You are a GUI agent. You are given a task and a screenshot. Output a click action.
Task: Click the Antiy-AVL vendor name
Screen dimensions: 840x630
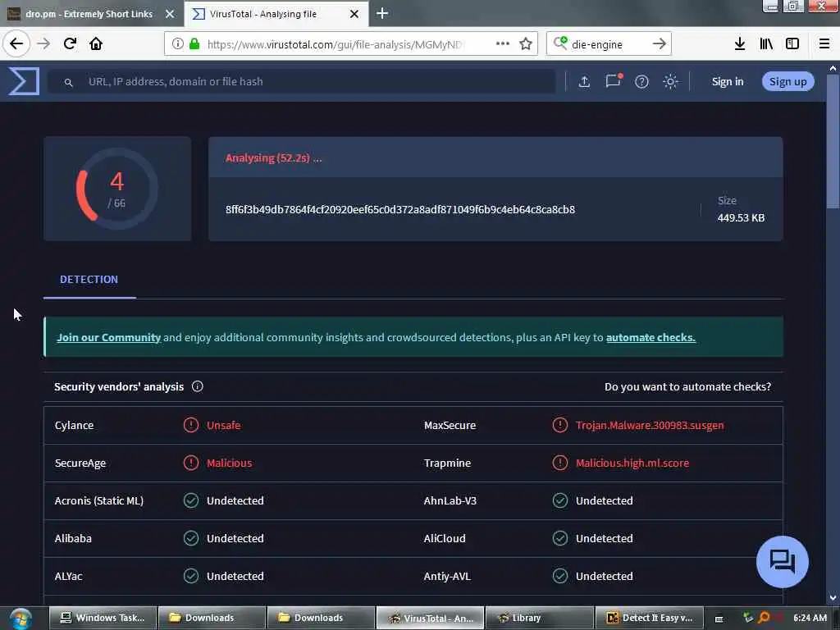447,576
